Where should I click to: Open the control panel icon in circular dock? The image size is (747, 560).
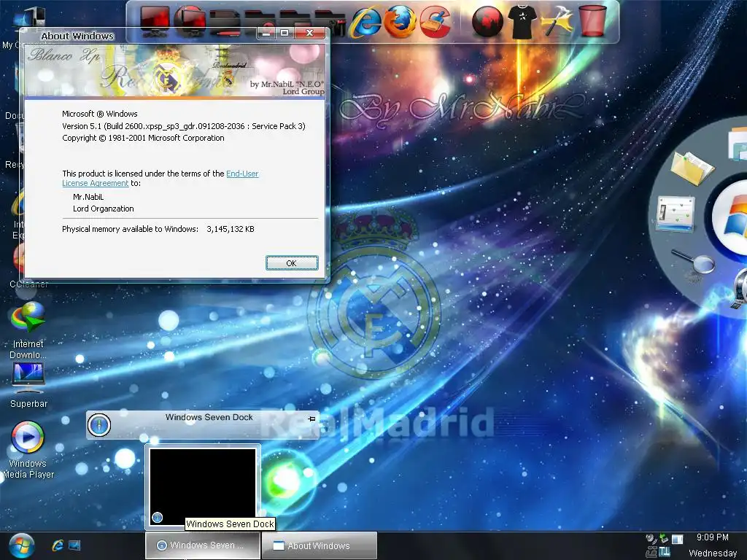point(675,214)
